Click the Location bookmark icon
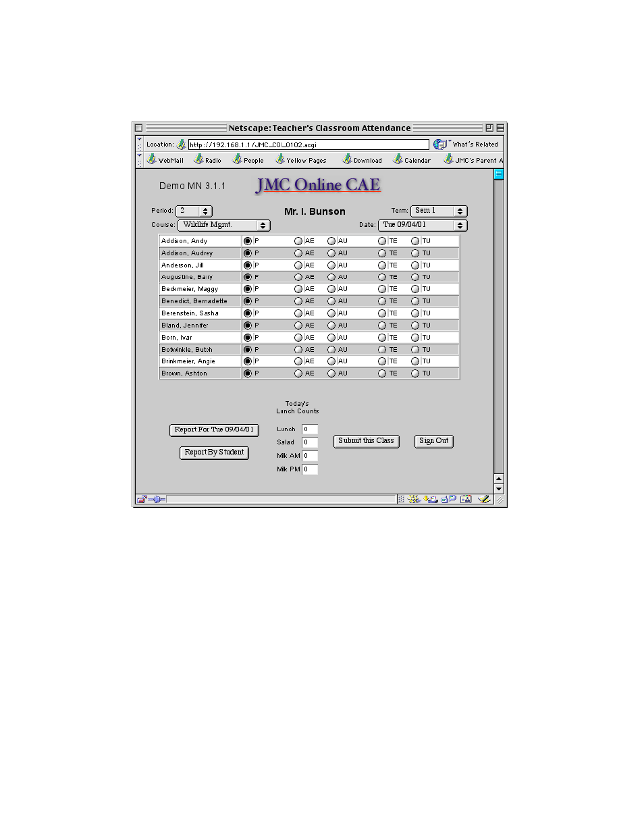Screen dimensions: 644x834 (181, 145)
